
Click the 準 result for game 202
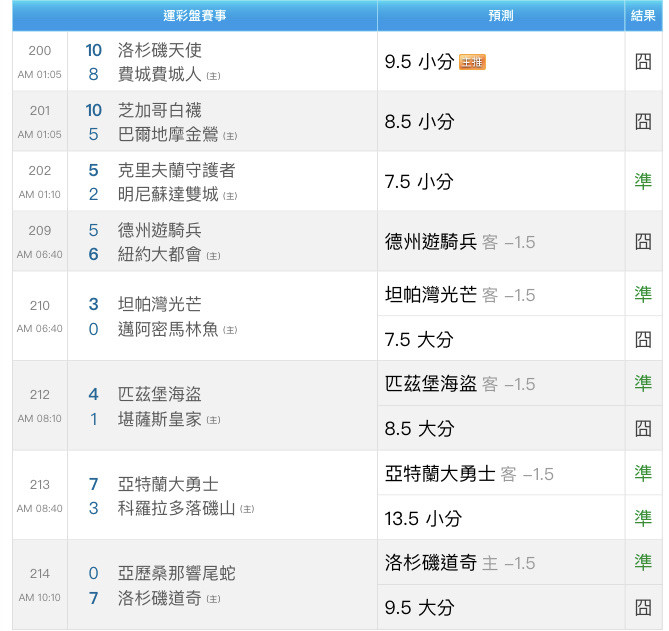coord(643,182)
